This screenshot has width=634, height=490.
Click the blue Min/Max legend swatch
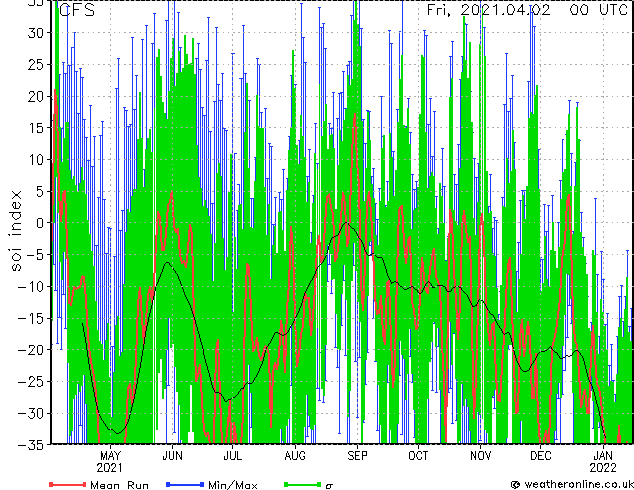click(185, 484)
